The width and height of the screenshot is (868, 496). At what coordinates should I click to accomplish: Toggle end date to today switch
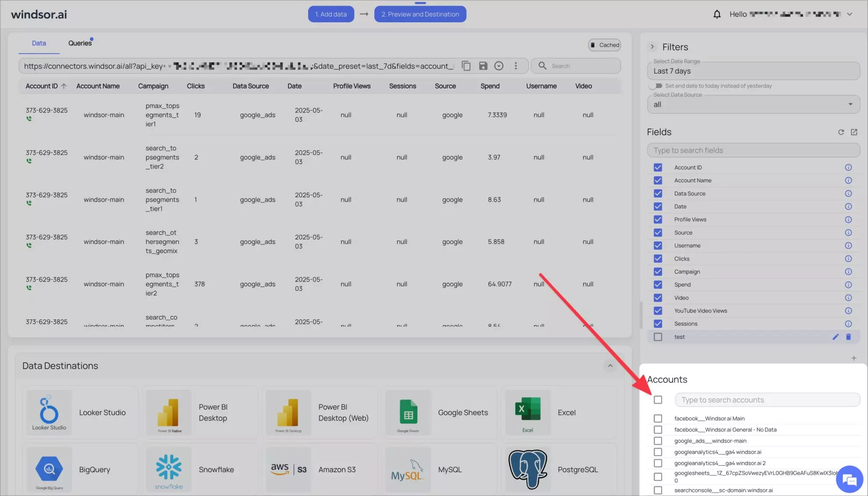(656, 86)
